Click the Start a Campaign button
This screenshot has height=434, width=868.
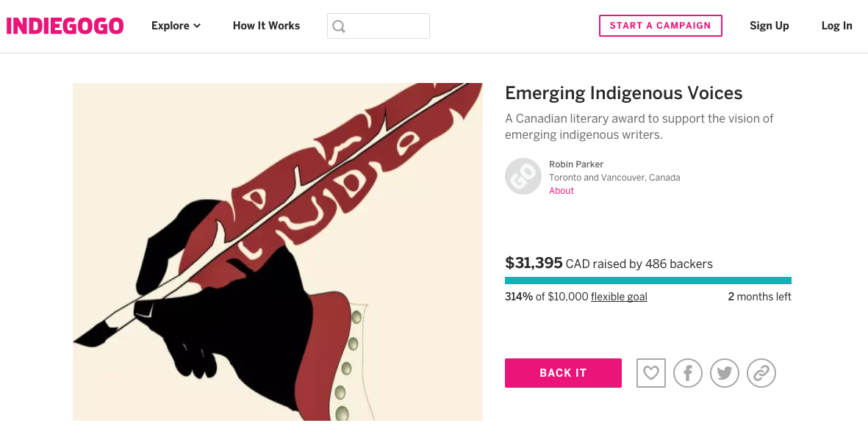pyautogui.click(x=661, y=26)
